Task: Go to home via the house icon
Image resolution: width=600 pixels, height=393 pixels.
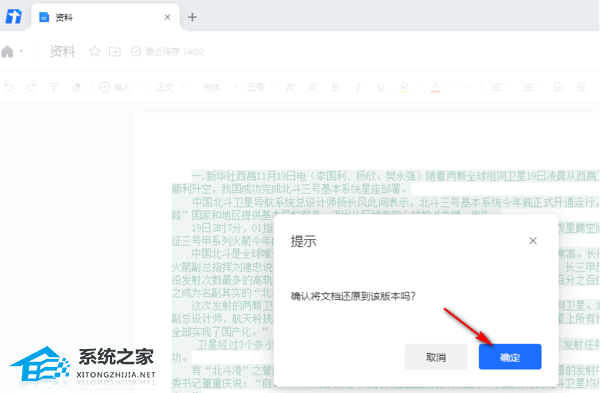Action: pos(7,51)
